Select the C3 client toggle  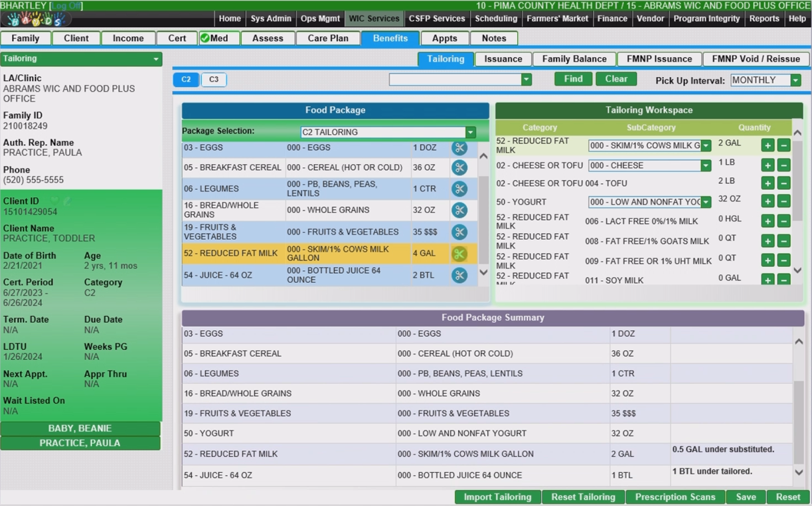214,80
